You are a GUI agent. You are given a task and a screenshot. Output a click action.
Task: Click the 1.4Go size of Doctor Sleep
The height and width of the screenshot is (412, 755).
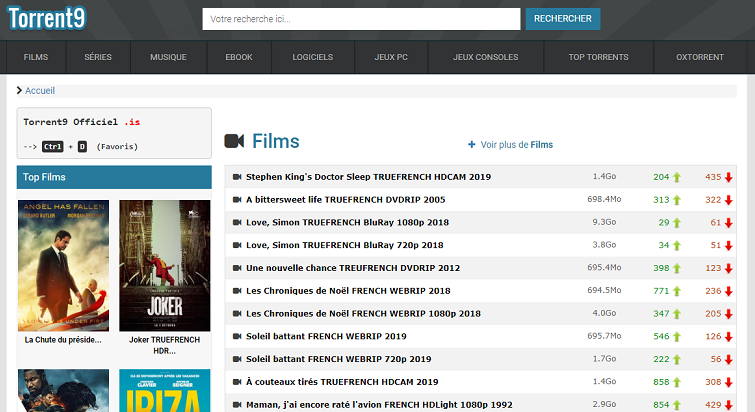[604, 176]
